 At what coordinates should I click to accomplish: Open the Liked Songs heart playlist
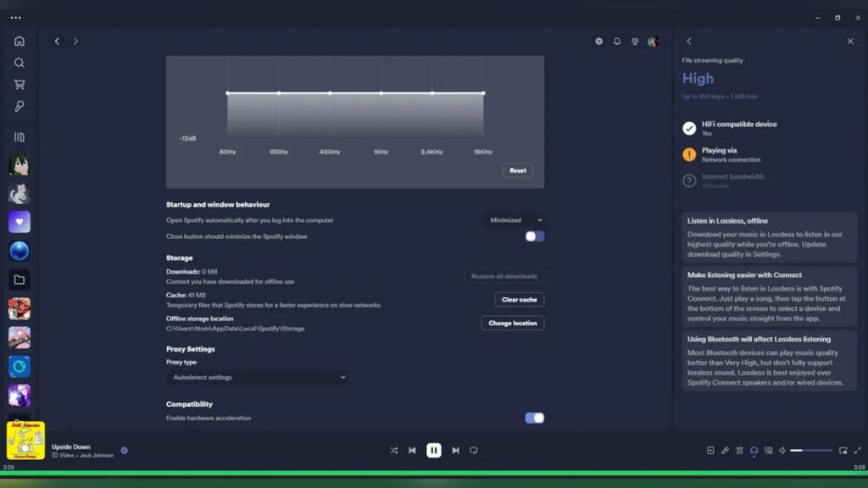[x=19, y=222]
